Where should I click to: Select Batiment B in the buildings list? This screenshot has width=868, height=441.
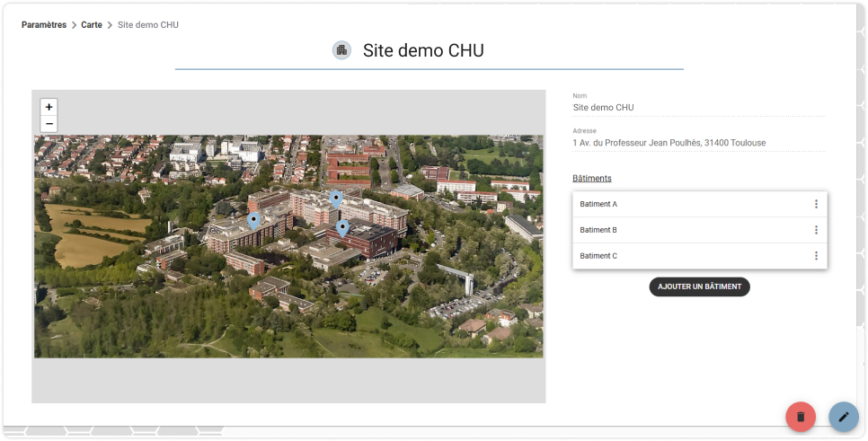coord(700,230)
